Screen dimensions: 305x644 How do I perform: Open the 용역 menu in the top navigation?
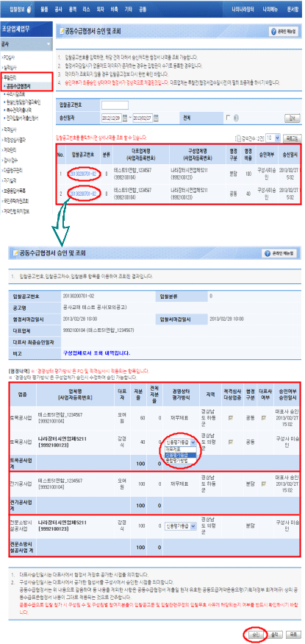pos(73,9)
